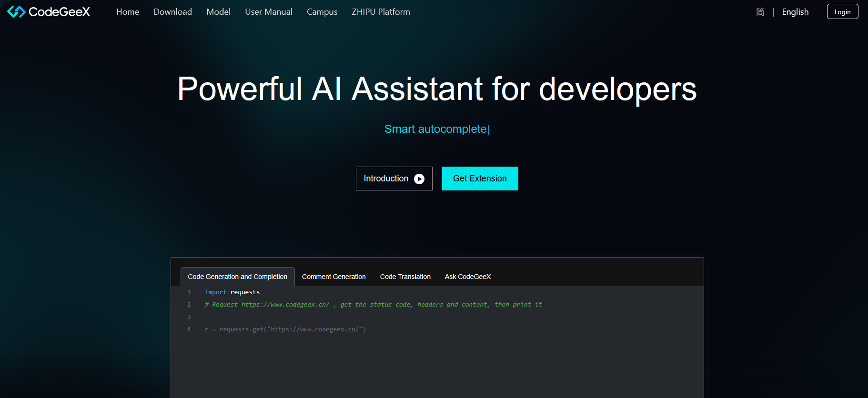This screenshot has width=868, height=398.
Task: Click the CodeGeeX logo icon
Action: (16, 12)
